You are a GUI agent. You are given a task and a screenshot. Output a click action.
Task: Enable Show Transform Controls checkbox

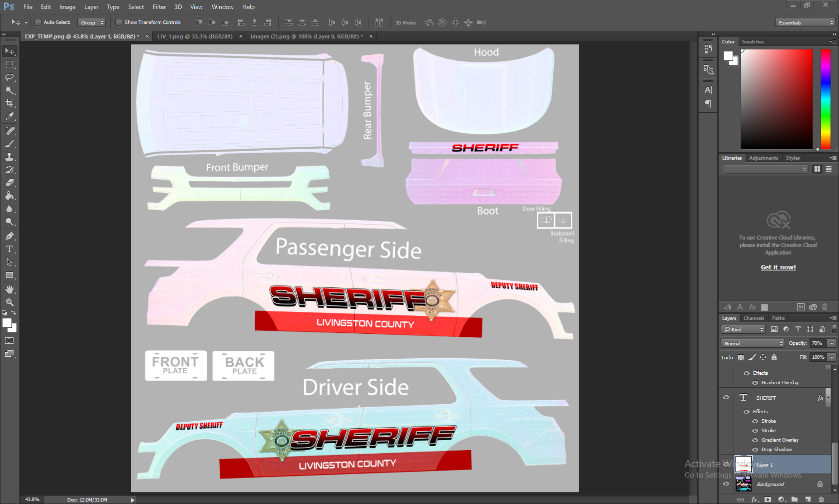pos(119,22)
